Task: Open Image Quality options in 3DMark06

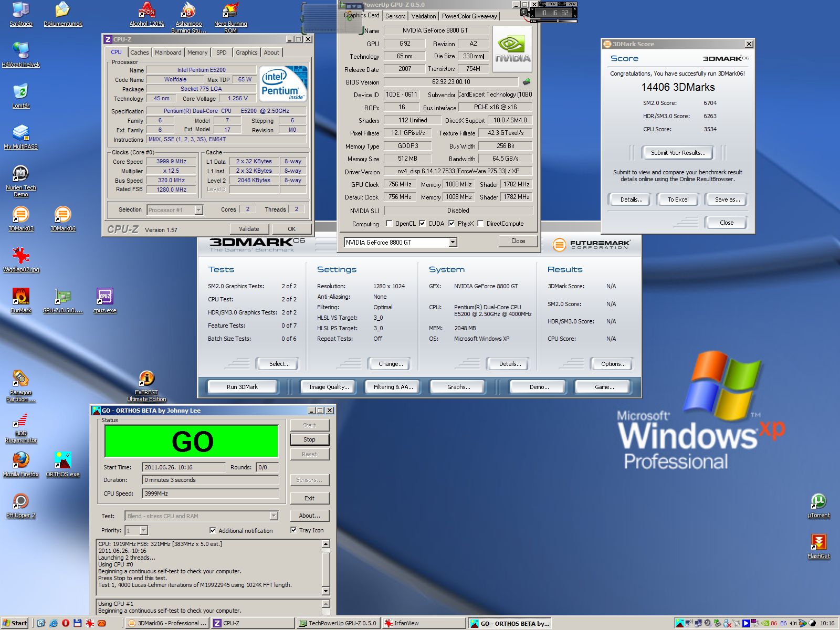Action: (329, 387)
